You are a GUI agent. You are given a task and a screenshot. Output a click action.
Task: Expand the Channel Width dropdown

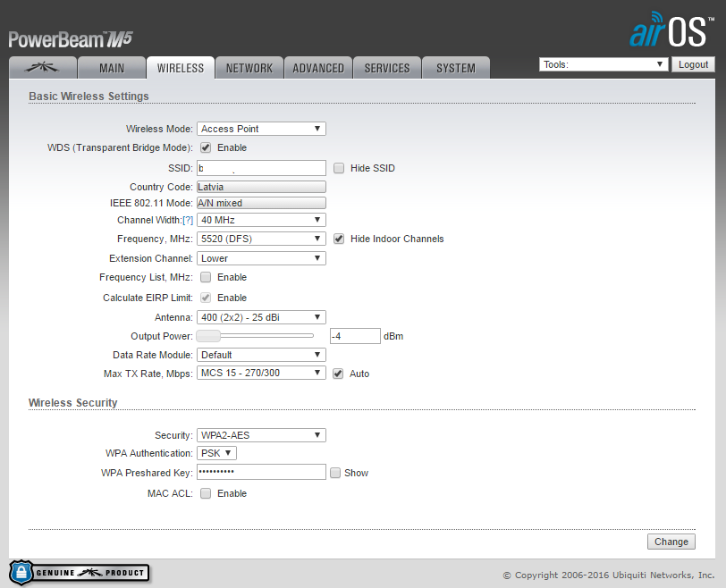tap(261, 220)
